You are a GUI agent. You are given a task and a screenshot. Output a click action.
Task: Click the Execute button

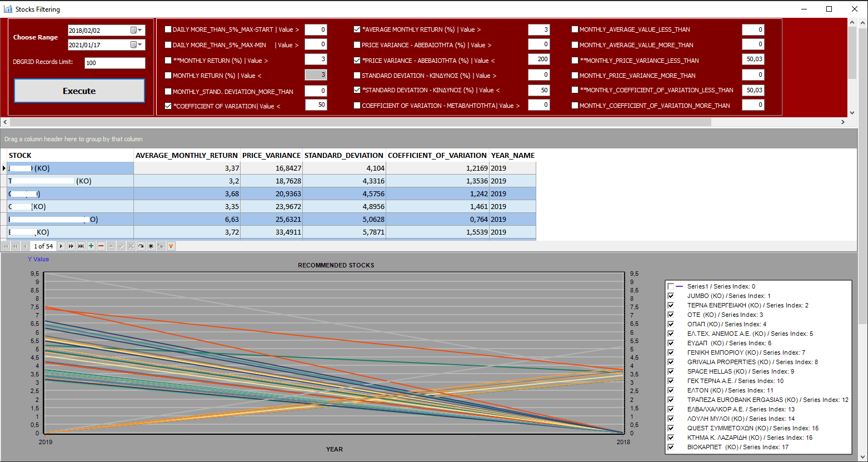click(x=79, y=91)
